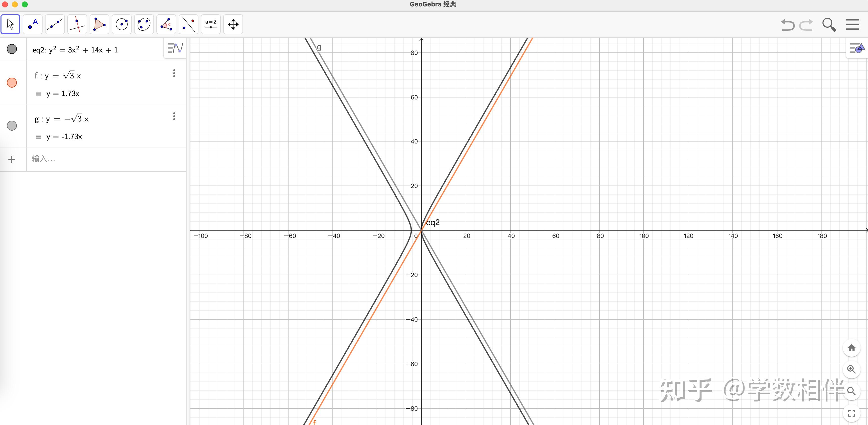Viewport: 868px width, 425px height.
Task: Toggle visibility of line g
Action: pos(12,126)
